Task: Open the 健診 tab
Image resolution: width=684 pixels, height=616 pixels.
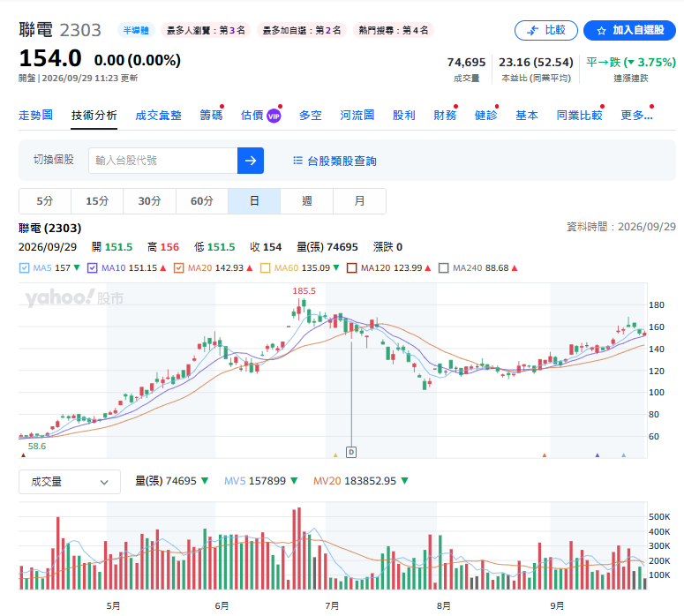Action: click(486, 116)
